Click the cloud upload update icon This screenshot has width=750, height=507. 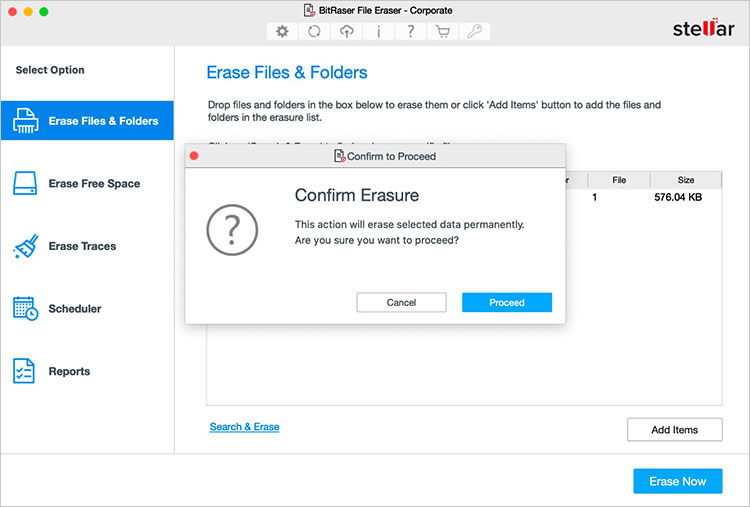346,32
